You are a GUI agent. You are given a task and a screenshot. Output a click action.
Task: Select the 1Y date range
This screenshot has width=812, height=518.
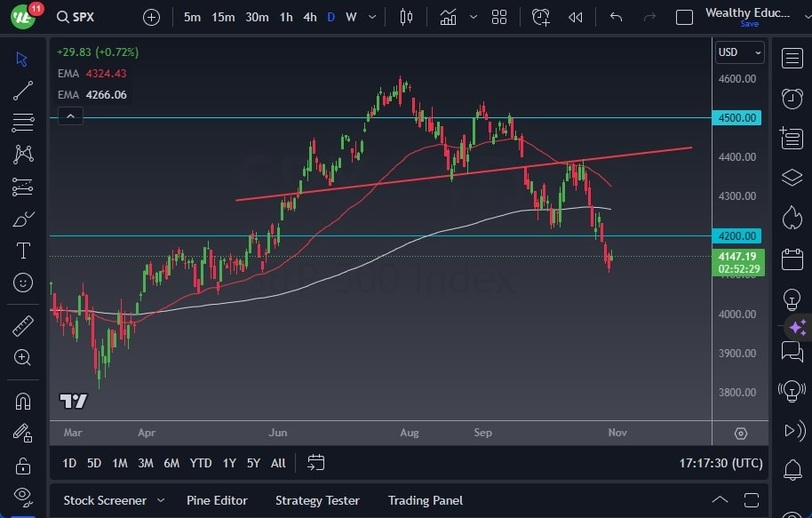(x=228, y=463)
